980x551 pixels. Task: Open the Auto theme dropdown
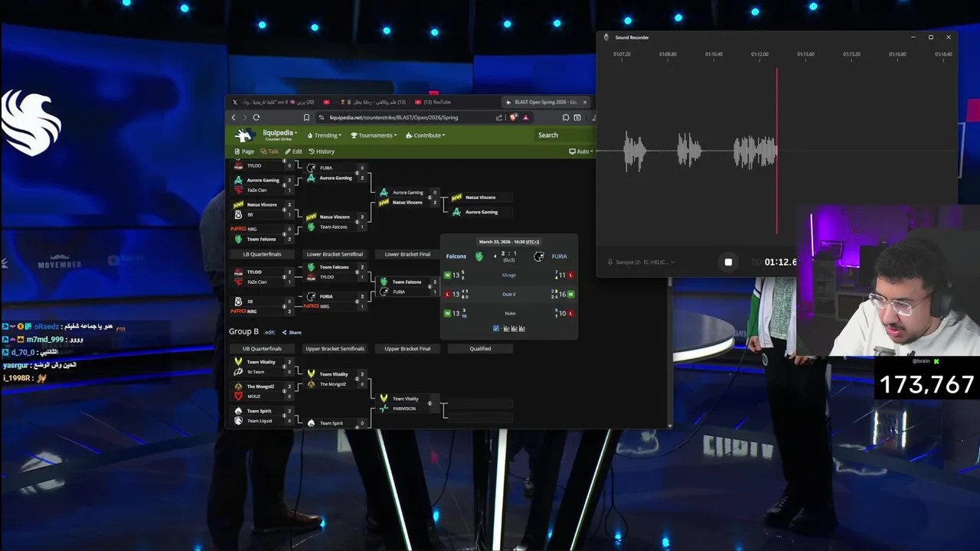point(581,152)
